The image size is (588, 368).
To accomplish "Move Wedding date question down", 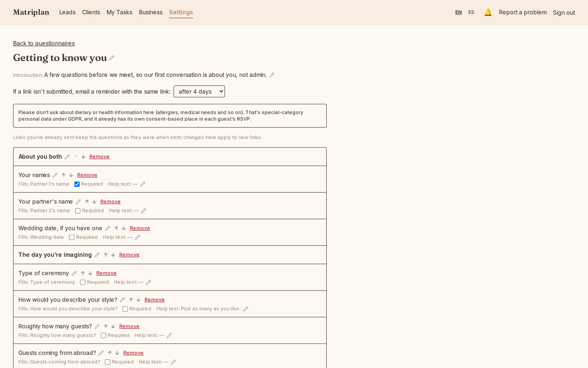I will [x=124, y=228].
